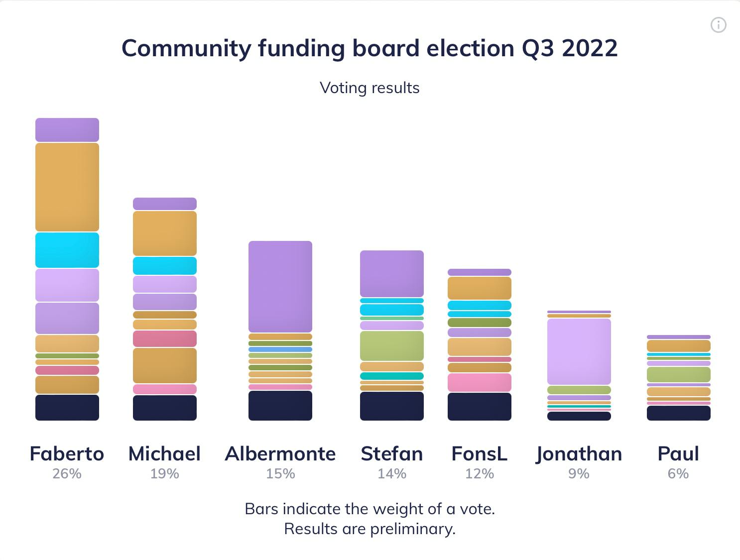
Task: Select the green segment in Stefan's bar
Action: click(x=392, y=346)
